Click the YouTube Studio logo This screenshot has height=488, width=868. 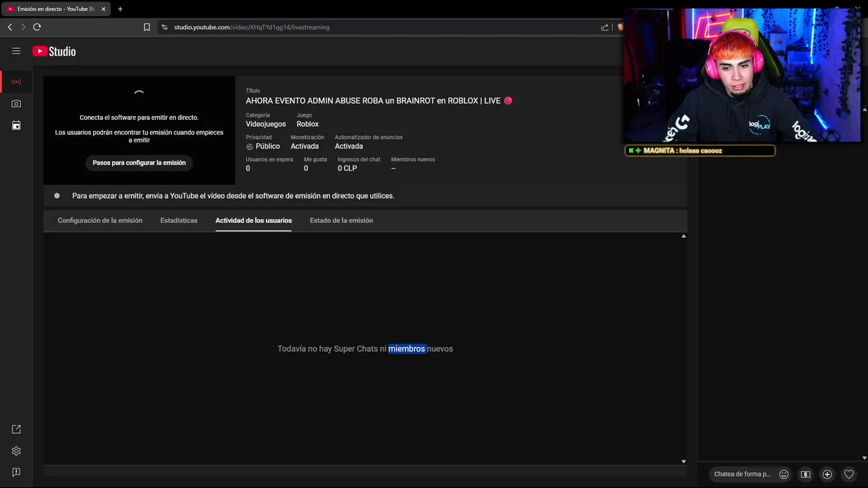coord(54,52)
